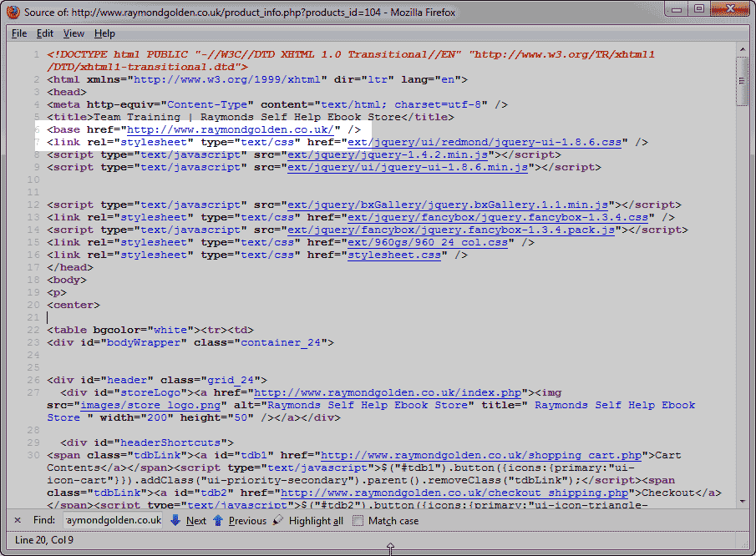Viewport: 756px width, 556px height.
Task: Click the <center> tag on line 20
Action: 74,305
